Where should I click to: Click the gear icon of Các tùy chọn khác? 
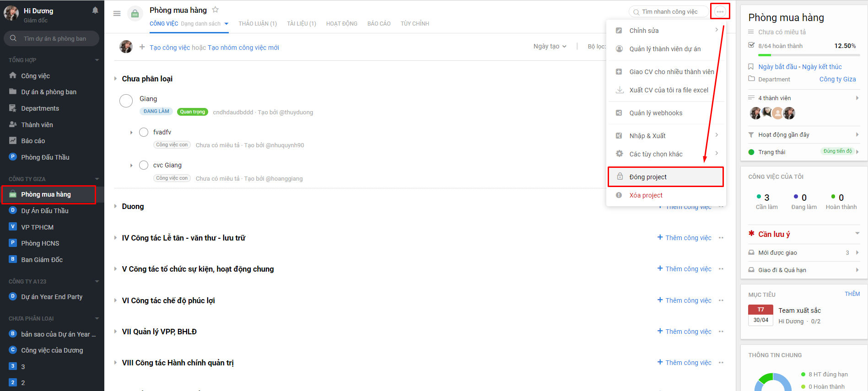619,154
